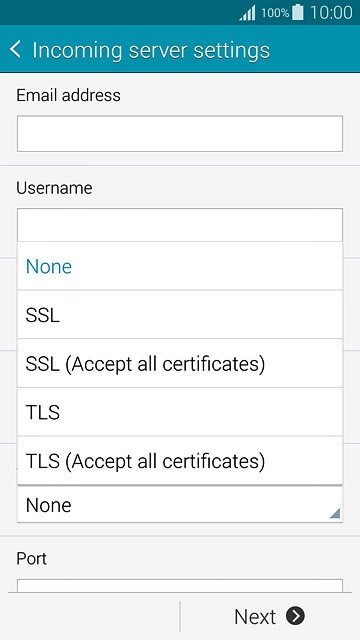Image resolution: width=360 pixels, height=640 pixels.
Task: Focus the Email address input field
Action: pyautogui.click(x=180, y=133)
